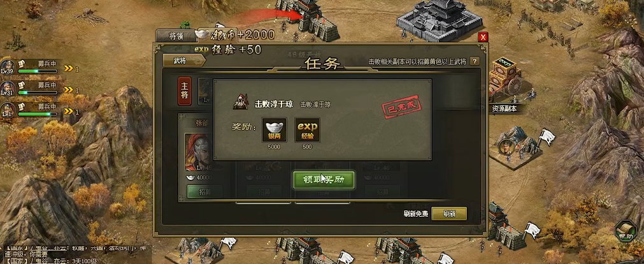Expand the Lv1 general's yellow arrows
Viewport: 644px width, 264px height.
tap(69, 111)
